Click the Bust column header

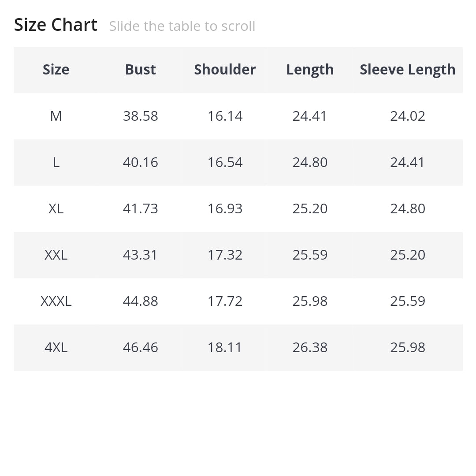coord(141,70)
